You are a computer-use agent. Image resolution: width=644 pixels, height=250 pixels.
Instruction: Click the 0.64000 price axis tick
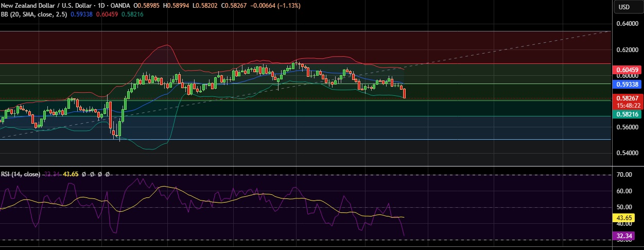click(x=627, y=24)
